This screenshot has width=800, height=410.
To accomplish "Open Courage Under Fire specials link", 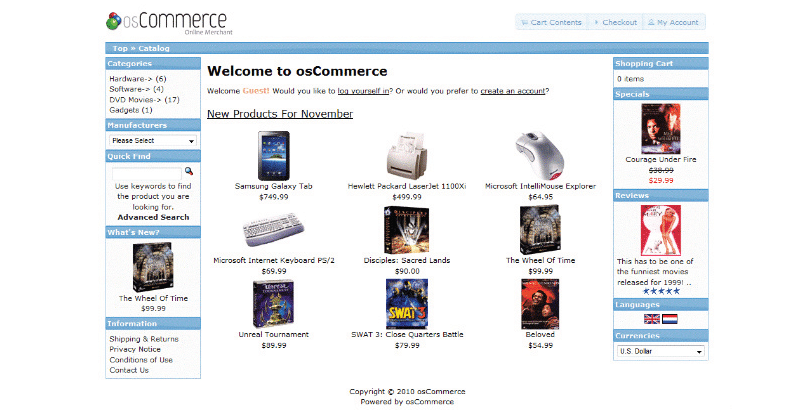I will (661, 160).
